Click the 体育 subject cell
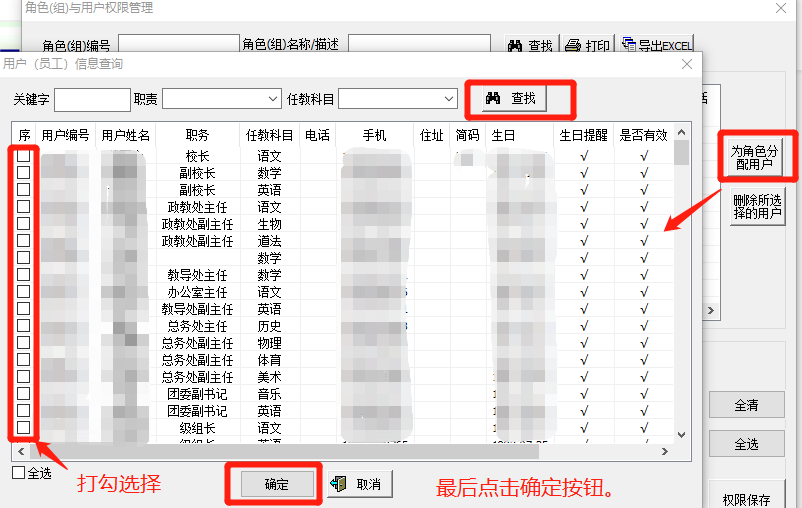Screen dimensions: 802x508 (270, 360)
